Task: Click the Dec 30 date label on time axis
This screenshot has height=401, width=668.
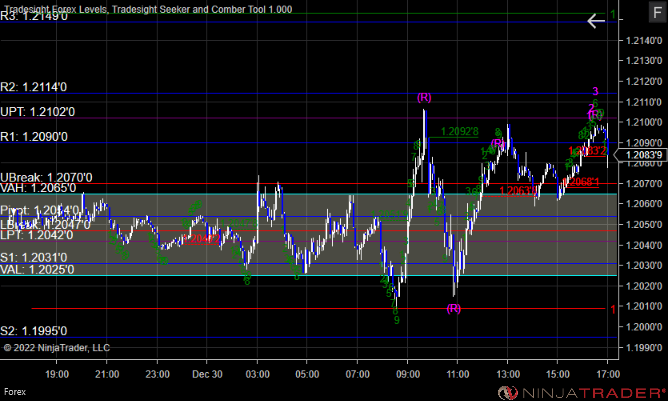Action: coord(207,374)
